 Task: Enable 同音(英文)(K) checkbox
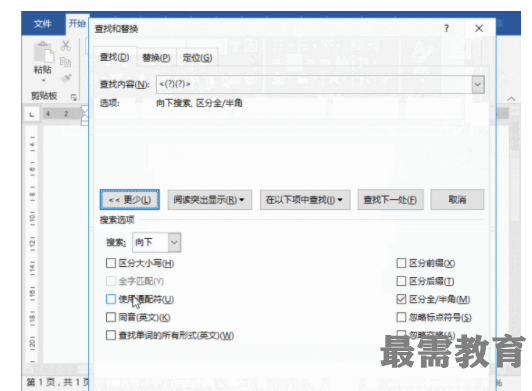pyautogui.click(x=111, y=317)
